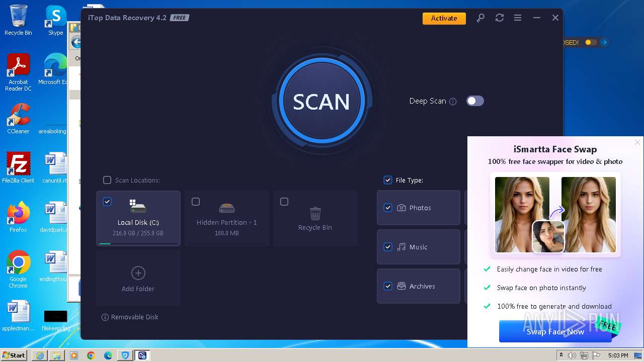Click the refresh icon in title bar
This screenshot has width=644, height=362.
pos(499,18)
